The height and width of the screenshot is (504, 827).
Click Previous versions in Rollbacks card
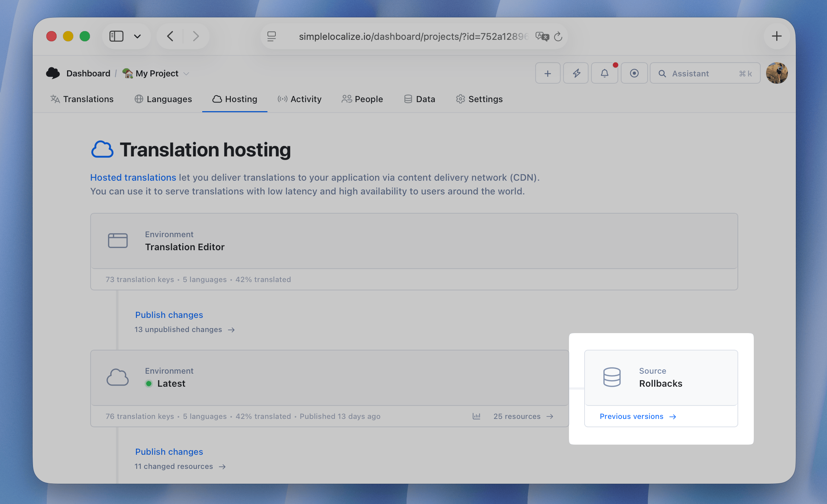632,416
